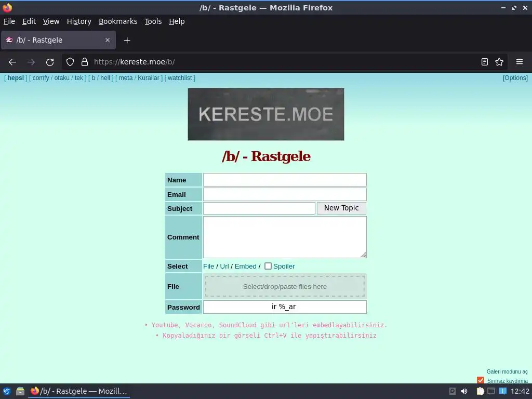This screenshot has height=399, width=532.
Task: Click the 12:42 clock in the system tray
Action: 520,391
